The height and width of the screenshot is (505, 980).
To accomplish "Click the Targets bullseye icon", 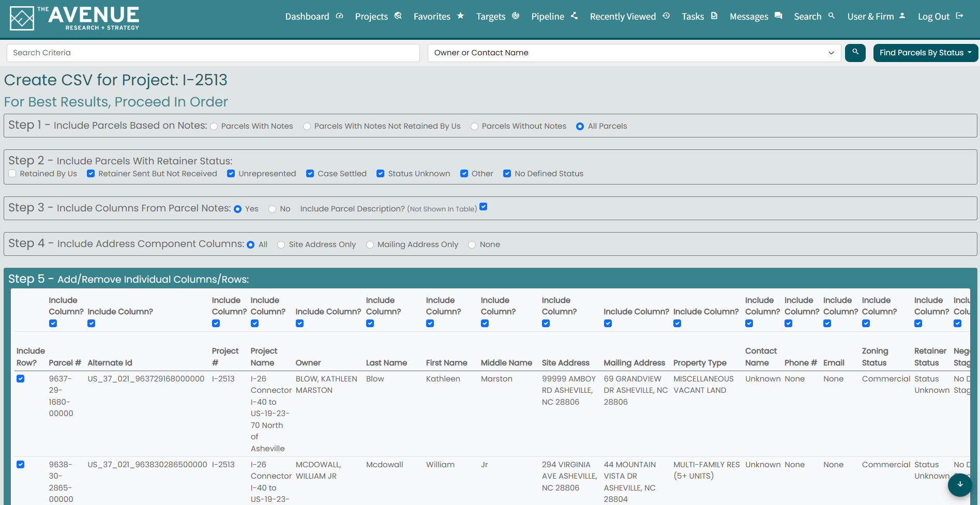I will coord(516,16).
